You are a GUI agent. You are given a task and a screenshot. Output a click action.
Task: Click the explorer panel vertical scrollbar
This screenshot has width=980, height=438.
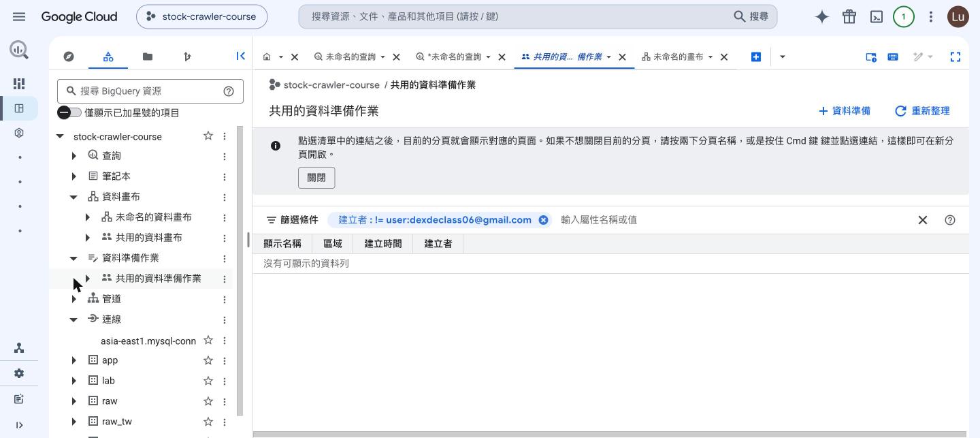240,270
